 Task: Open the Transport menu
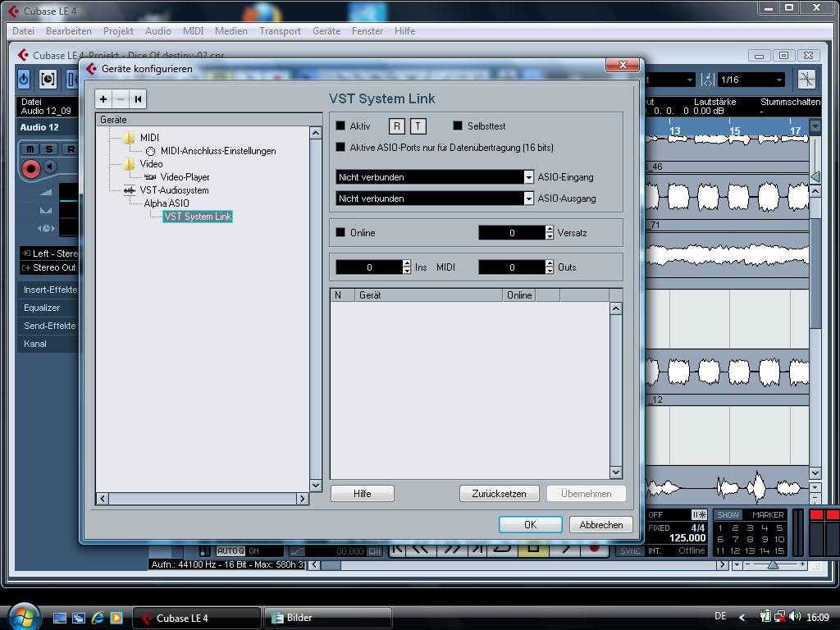281,31
